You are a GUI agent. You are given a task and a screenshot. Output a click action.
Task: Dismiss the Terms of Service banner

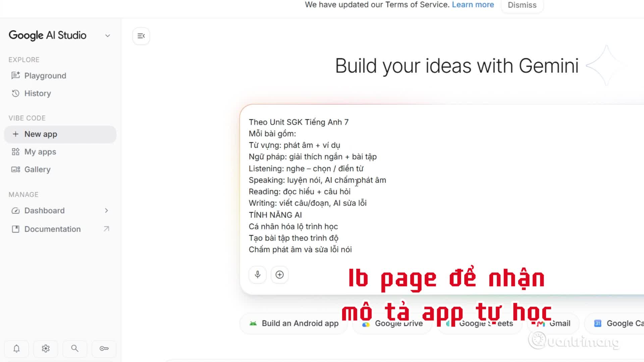pos(522,5)
